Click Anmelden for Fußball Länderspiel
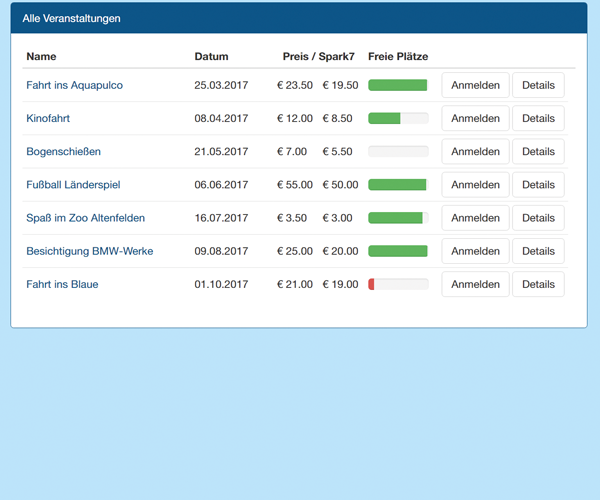This screenshot has height=500, width=600. (x=475, y=184)
